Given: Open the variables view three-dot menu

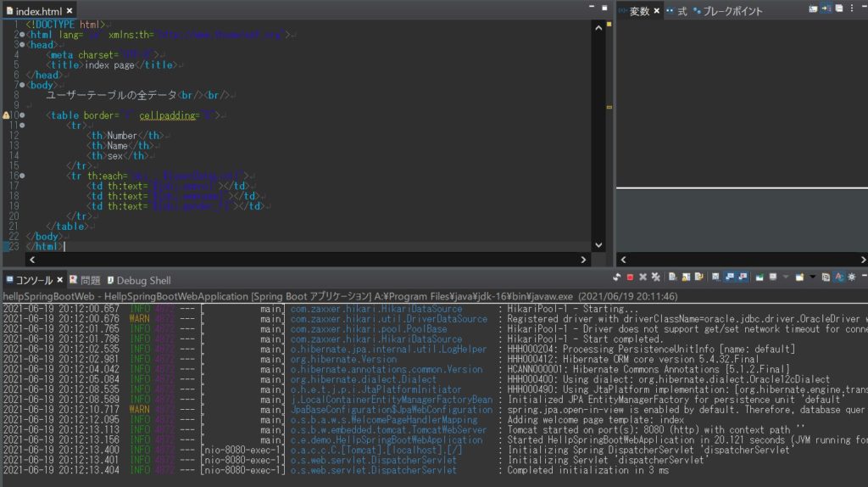Looking at the screenshot, I should pos(851,9).
